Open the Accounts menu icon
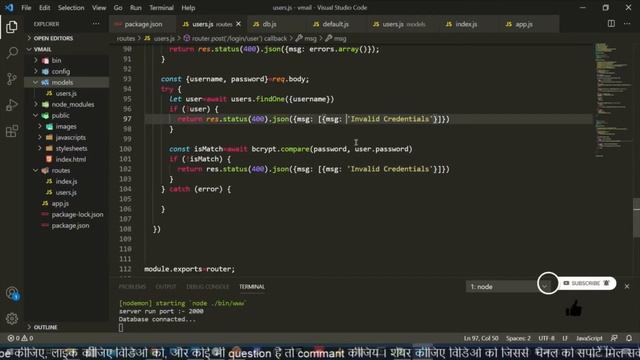This screenshot has height=360, width=640. click(x=12, y=293)
